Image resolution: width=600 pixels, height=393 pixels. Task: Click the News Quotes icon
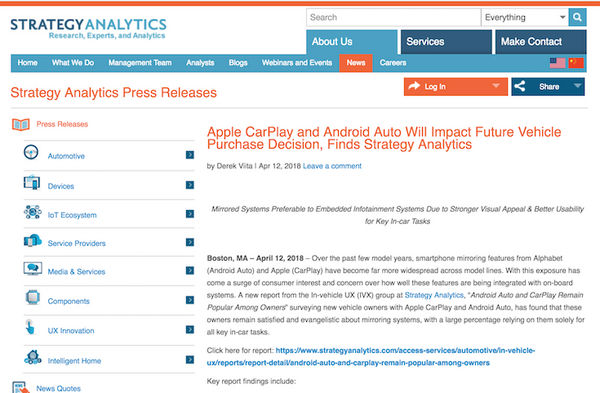[x=21, y=387]
